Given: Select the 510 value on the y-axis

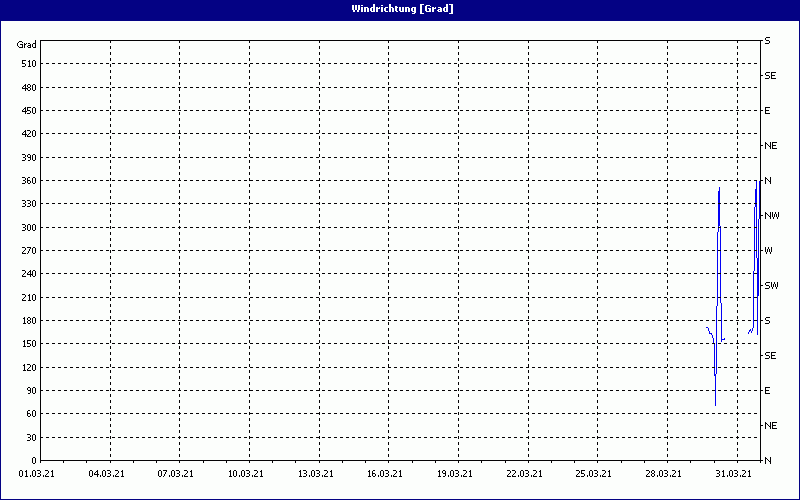Looking at the screenshot, I should tap(27, 64).
